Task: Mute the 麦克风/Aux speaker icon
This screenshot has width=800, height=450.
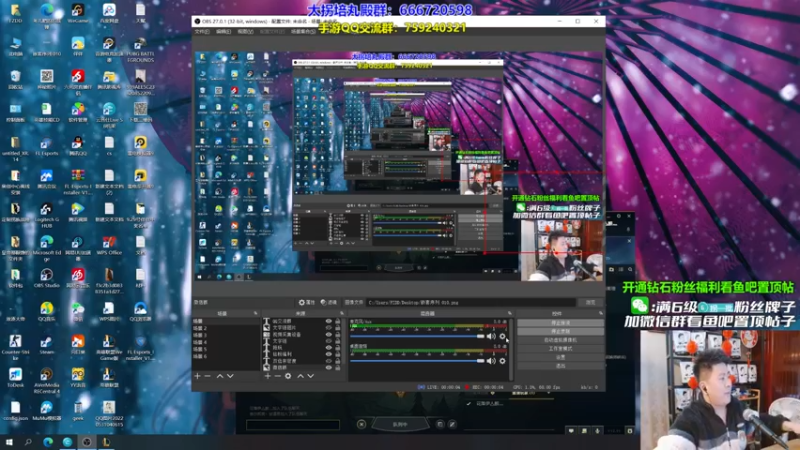Action: 491,336
